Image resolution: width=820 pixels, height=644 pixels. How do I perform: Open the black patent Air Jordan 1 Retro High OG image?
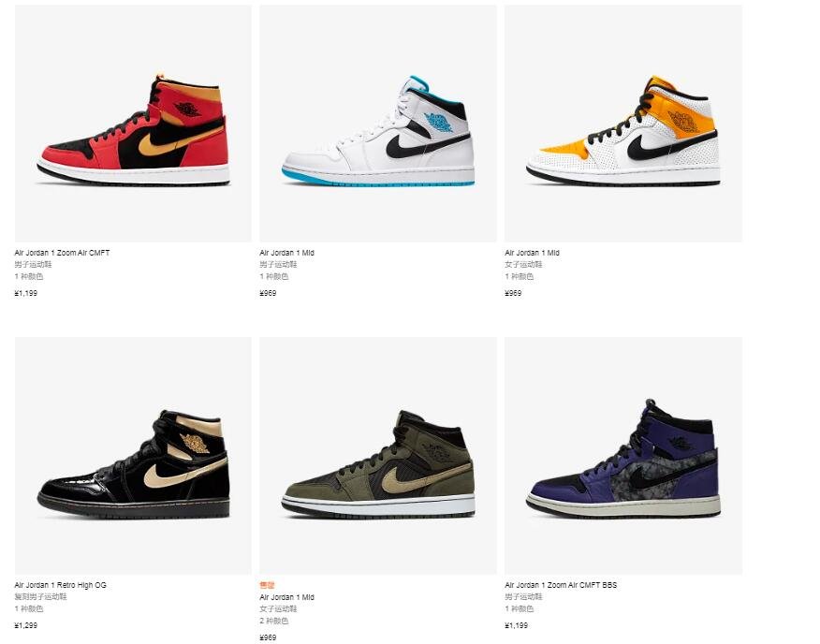(133, 456)
